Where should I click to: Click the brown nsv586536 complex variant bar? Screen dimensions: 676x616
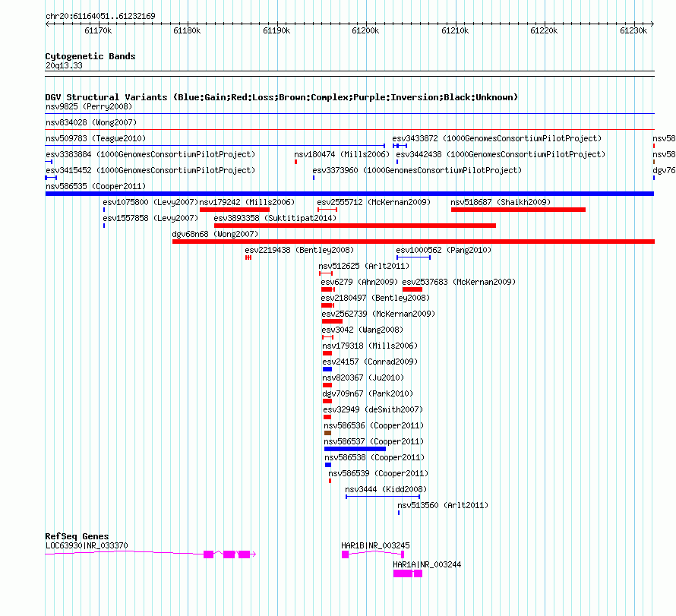click(327, 433)
